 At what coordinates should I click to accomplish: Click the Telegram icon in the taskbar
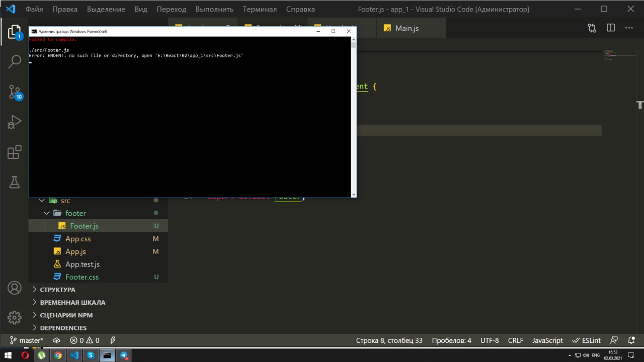pos(123,355)
